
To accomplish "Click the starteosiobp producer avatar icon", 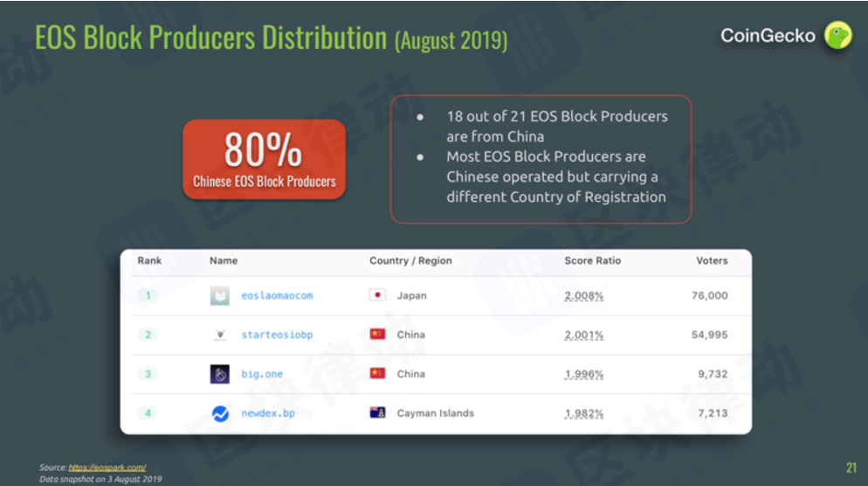I will 220,335.
